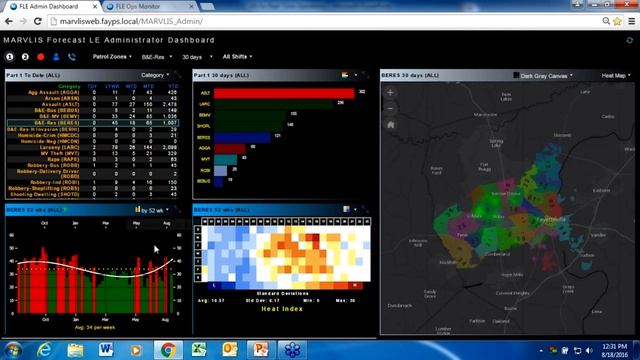Switch to FLE Admin Dashboard tab
The height and width of the screenshot is (360, 640).
pos(49,7)
